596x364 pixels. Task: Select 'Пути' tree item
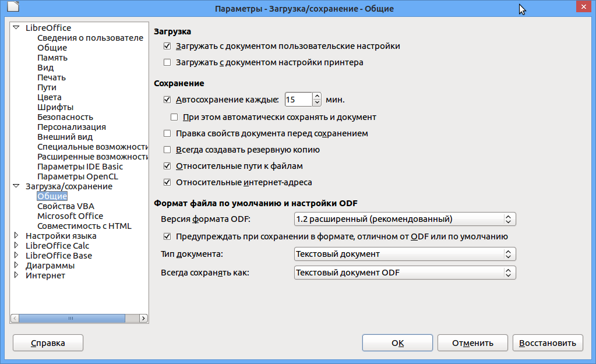point(47,87)
